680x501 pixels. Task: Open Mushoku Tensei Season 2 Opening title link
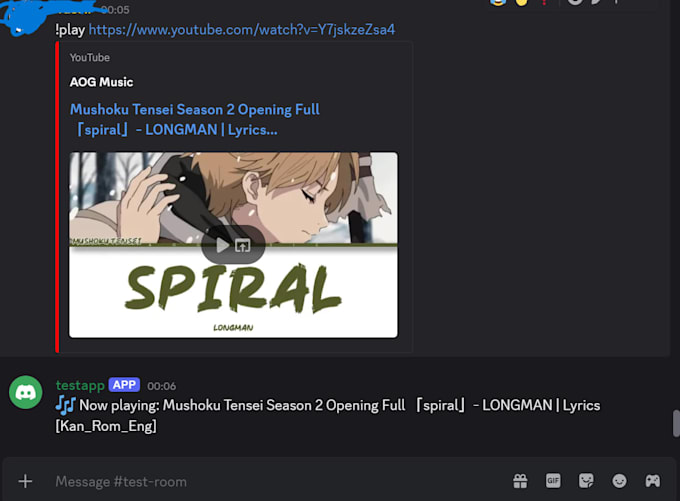[195, 119]
